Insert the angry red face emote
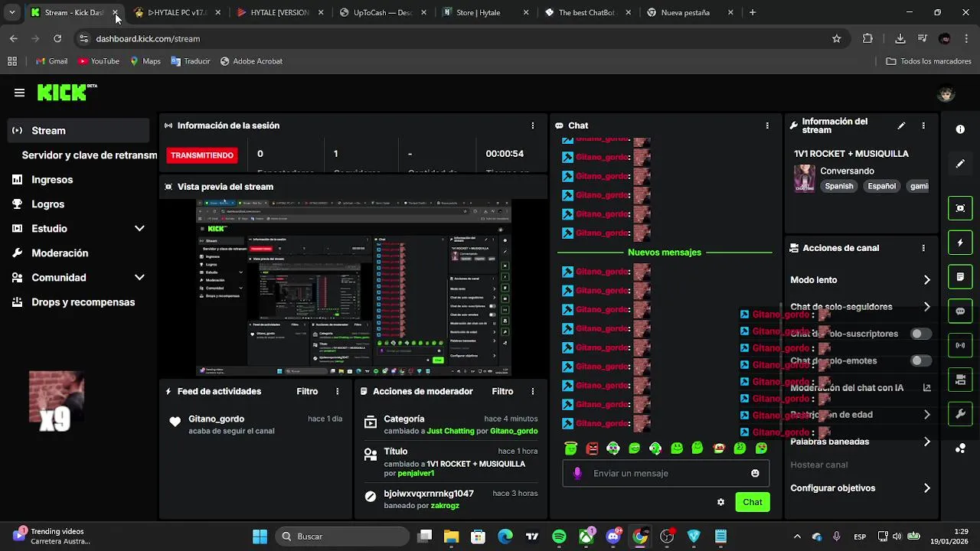The image size is (980, 551). coord(592,448)
